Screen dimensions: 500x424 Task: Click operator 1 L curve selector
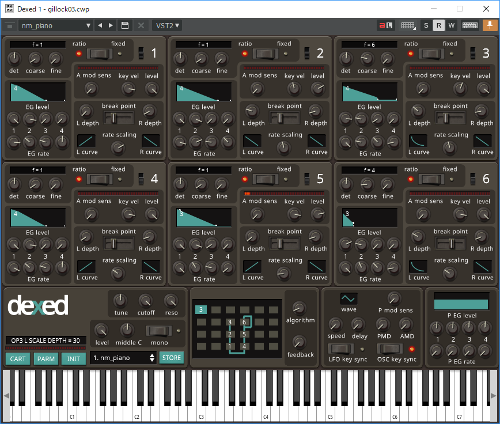[x=86, y=141]
